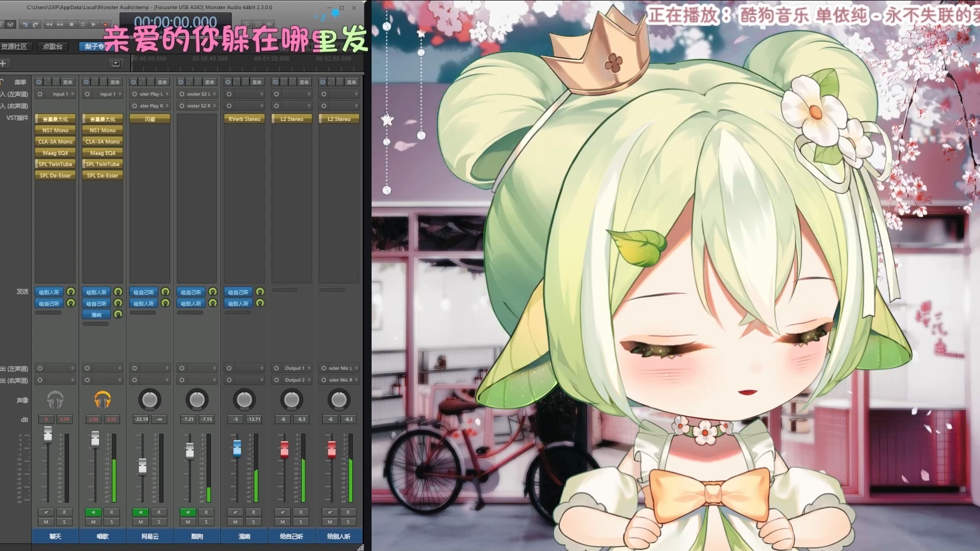Solo the 网易云 channel with its S button
980x551 pixels.
(159, 522)
